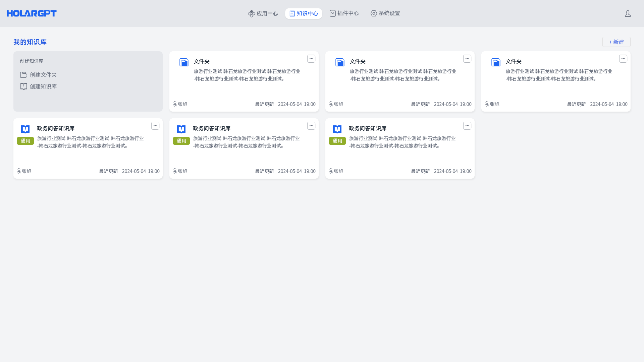The height and width of the screenshot is (362, 644).
Task: Open the leftmost 文件夹 card title
Action: tap(202, 61)
